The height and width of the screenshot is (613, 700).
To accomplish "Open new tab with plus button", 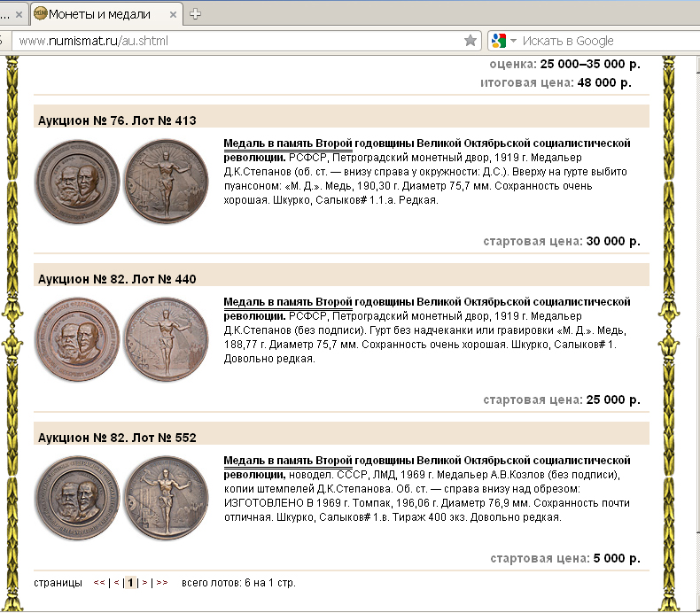I will coord(195,14).
